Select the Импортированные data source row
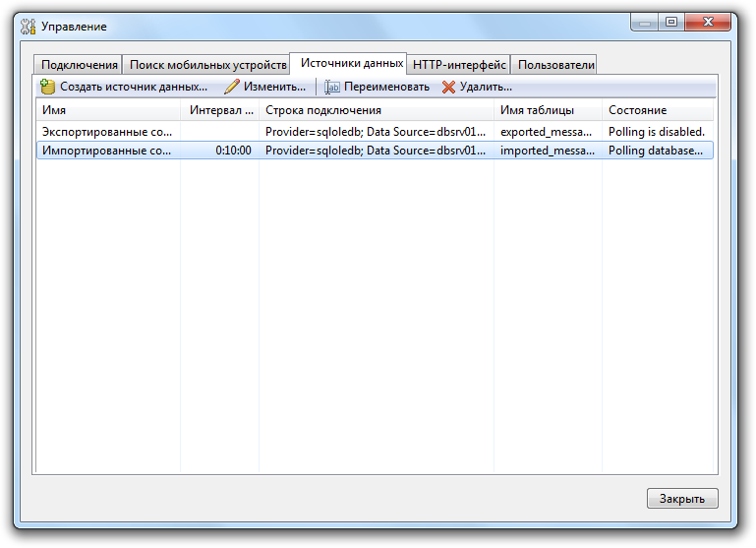Viewport: 756px width, 548px height. [x=106, y=151]
